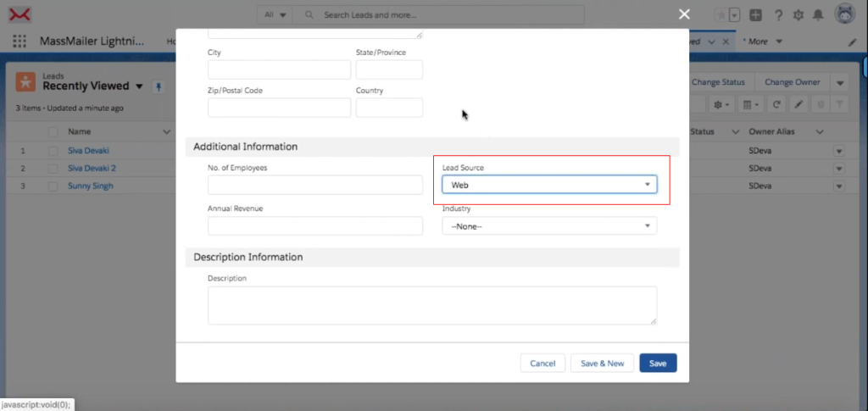Refresh the Leads list

point(776,104)
